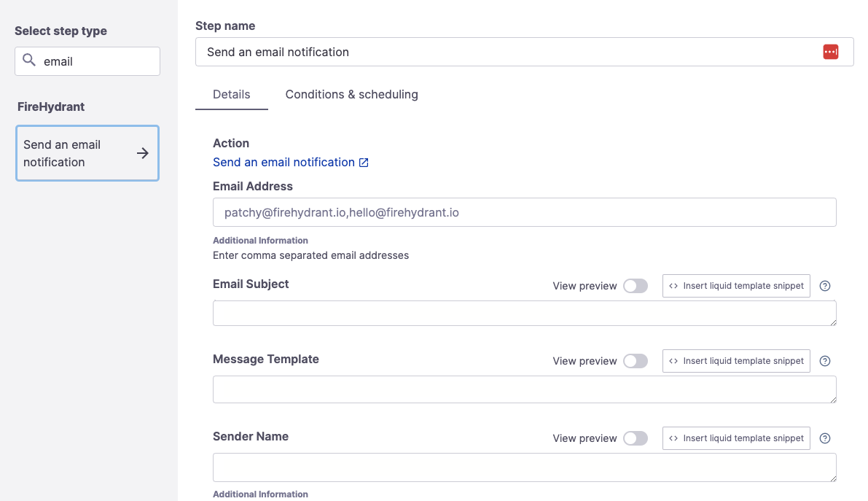868x501 pixels.
Task: Click into the Message Template text area
Action: [x=524, y=389]
